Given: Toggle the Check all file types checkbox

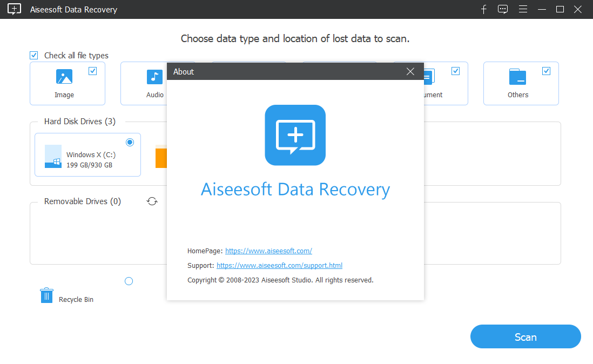Looking at the screenshot, I should click(x=33, y=55).
